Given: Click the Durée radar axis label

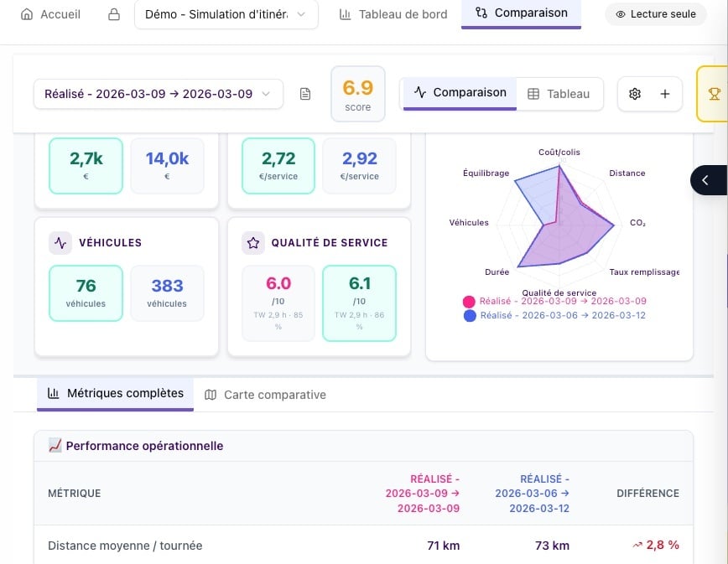Looking at the screenshot, I should coord(497,272).
